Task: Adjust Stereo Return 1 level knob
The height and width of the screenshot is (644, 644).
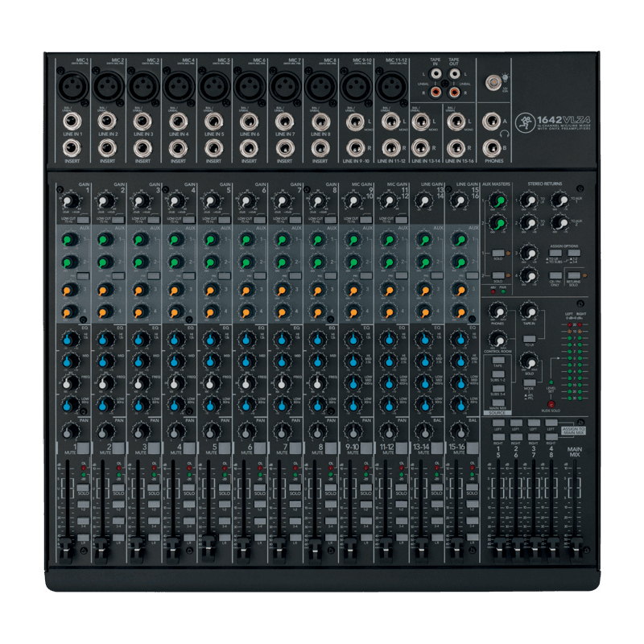Action: tap(528, 200)
